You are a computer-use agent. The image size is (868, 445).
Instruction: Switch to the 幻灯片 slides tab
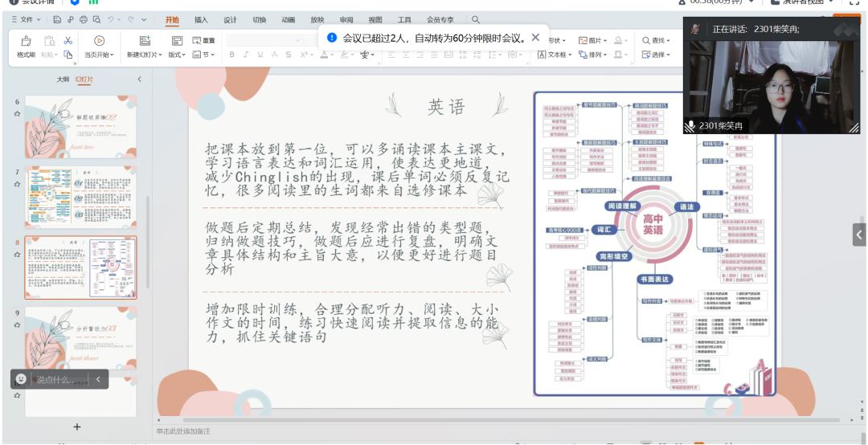pyautogui.click(x=84, y=80)
